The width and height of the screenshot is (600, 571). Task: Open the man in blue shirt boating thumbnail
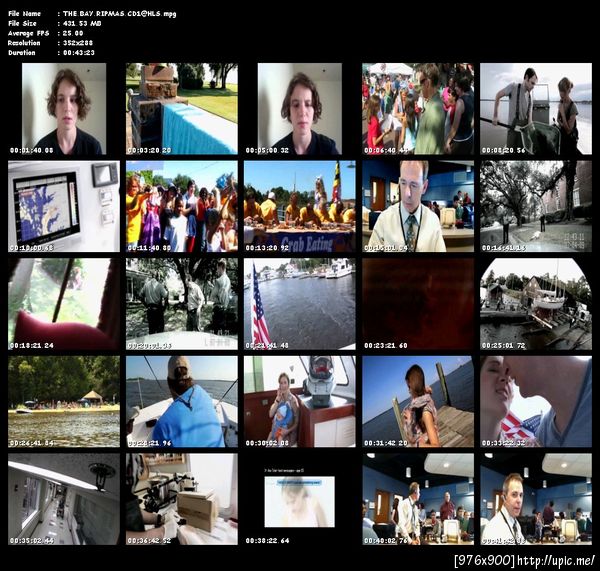click(x=182, y=402)
